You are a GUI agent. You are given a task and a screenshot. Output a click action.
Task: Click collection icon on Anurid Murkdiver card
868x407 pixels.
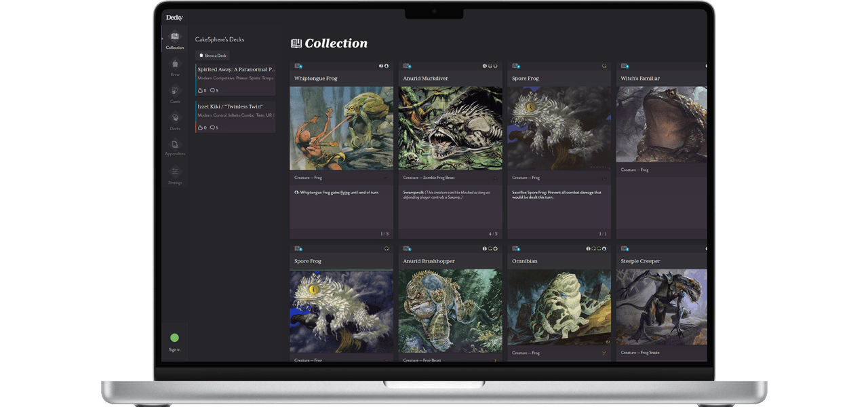407,66
